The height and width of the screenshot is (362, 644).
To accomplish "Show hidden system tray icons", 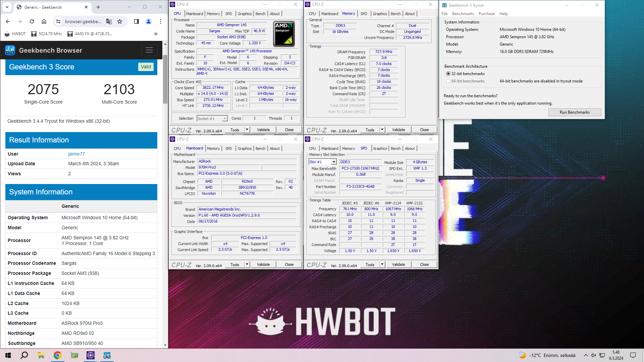I will (586, 355).
